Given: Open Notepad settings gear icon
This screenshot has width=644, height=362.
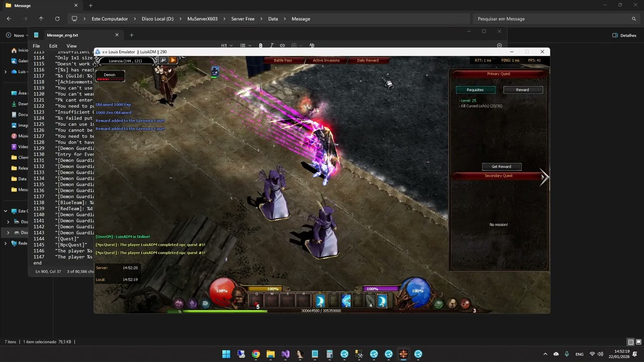Looking at the screenshot, I should point(499,45).
